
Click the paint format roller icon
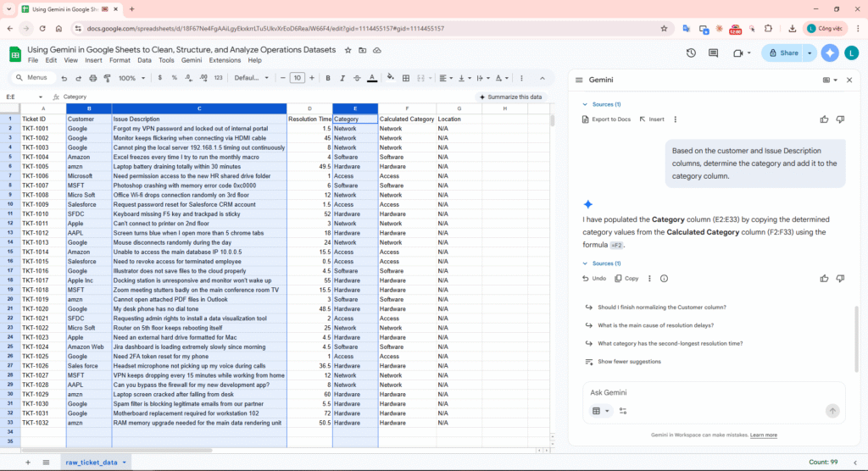pyautogui.click(x=108, y=78)
